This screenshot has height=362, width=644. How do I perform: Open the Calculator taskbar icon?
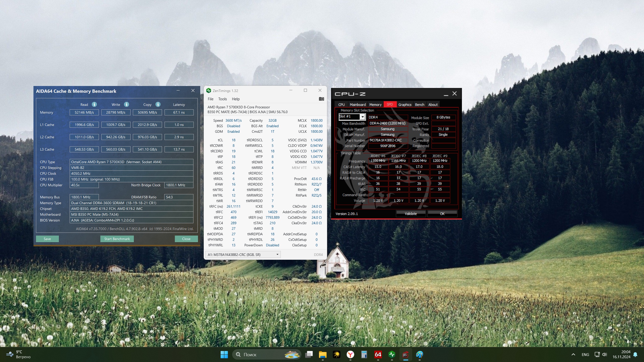pos(364,354)
